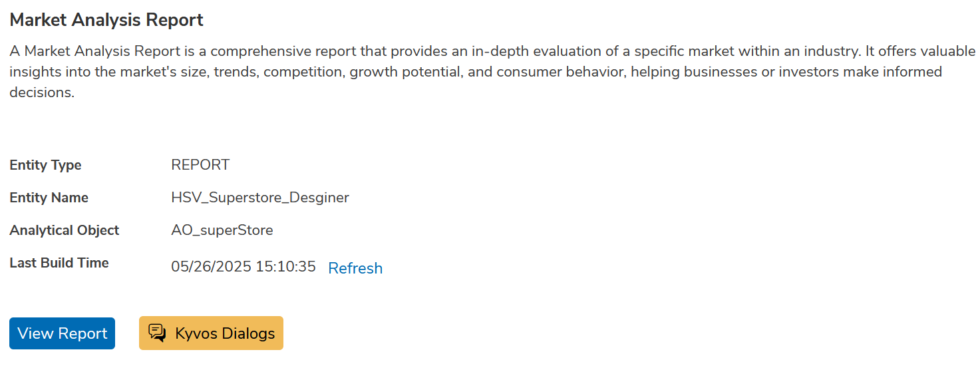Click the final word "decisions." of the description

41,92
